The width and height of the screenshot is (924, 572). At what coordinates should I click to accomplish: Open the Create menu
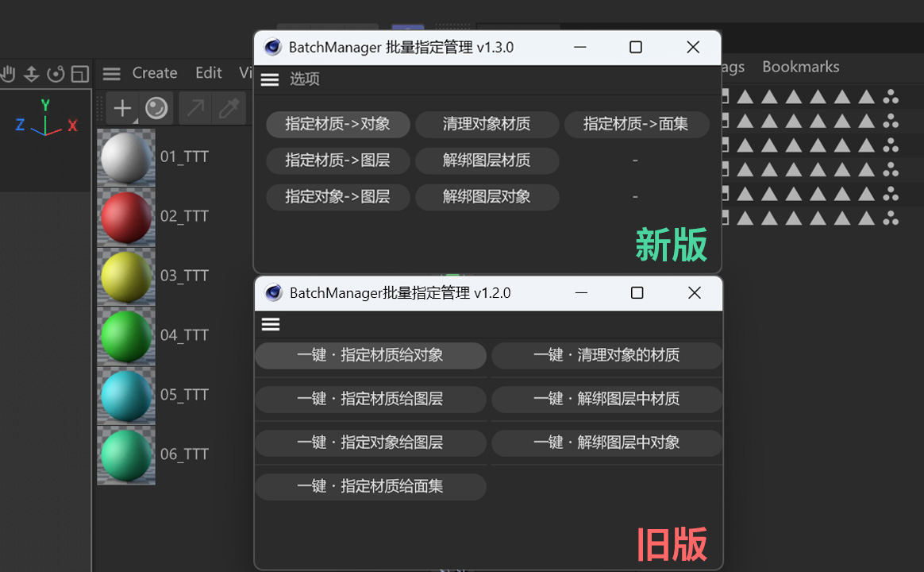[155, 73]
